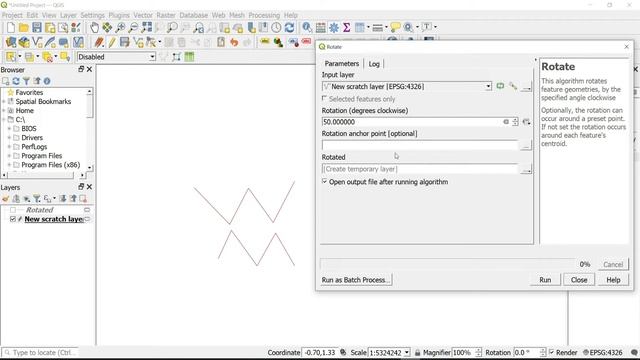Viewport: 640px width, 360px height.
Task: Click the Browser panel properties info icon
Action: pos(47,81)
